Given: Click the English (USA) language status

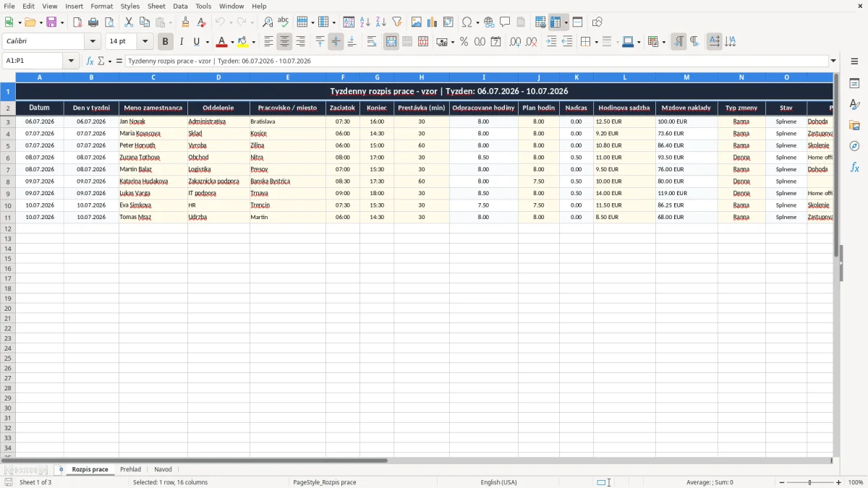Looking at the screenshot, I should pyautogui.click(x=498, y=482).
